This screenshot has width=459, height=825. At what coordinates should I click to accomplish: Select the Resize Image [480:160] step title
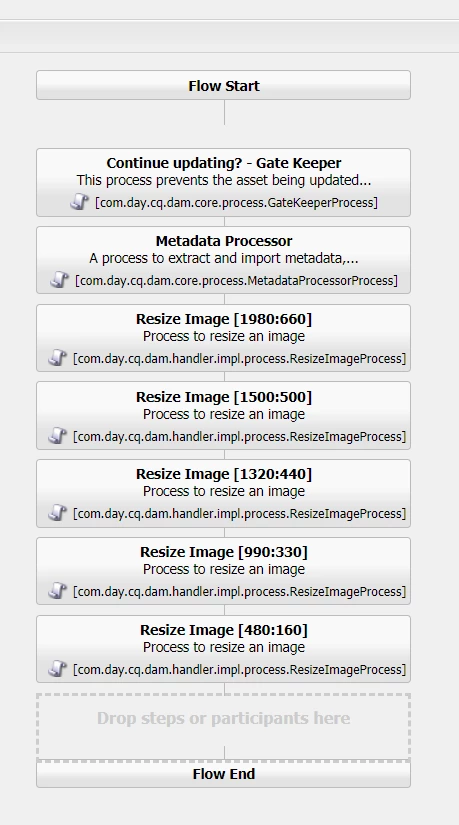click(x=224, y=629)
